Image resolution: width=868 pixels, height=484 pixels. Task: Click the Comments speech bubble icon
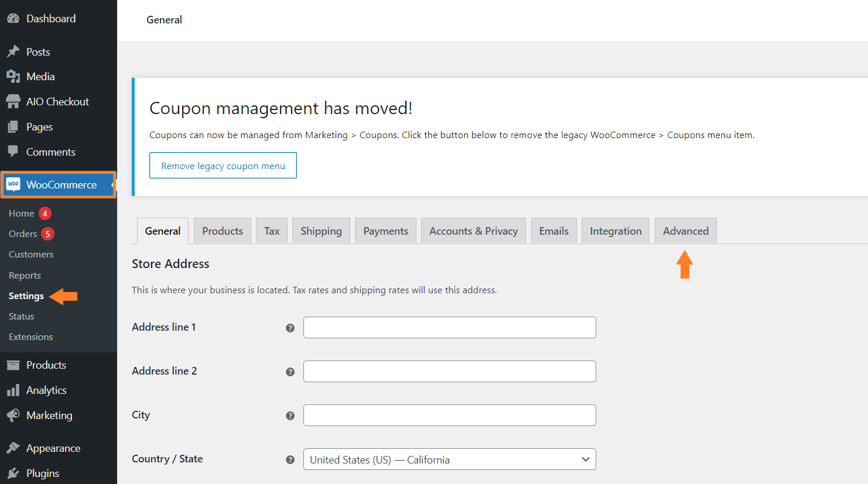click(x=13, y=152)
